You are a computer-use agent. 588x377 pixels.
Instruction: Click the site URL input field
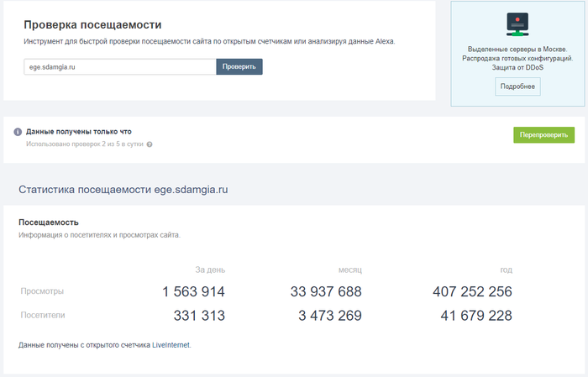point(120,66)
